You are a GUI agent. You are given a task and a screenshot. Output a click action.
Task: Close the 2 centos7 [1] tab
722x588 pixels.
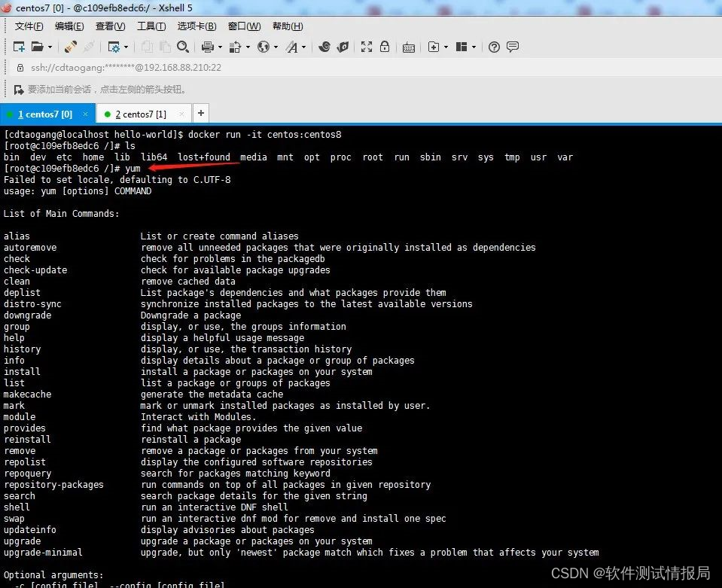click(181, 114)
